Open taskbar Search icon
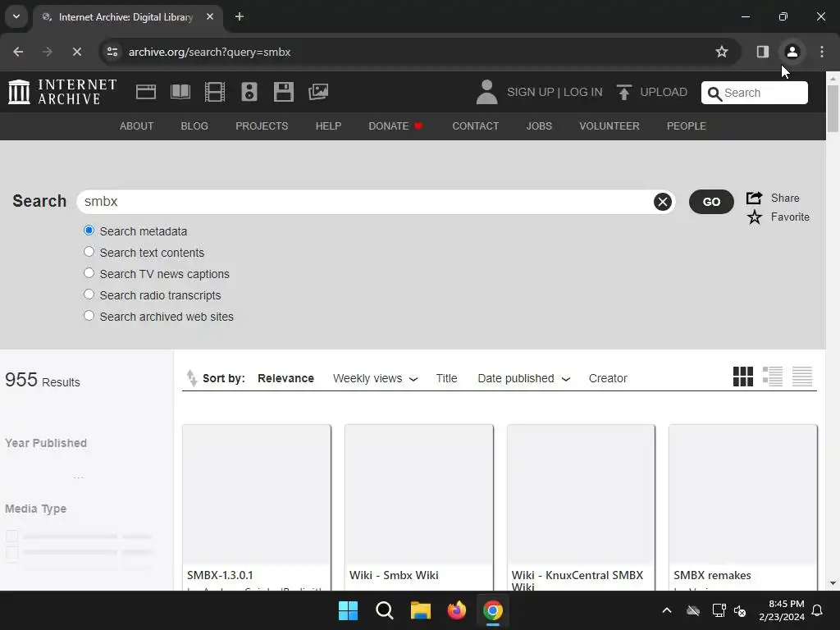 [384, 610]
